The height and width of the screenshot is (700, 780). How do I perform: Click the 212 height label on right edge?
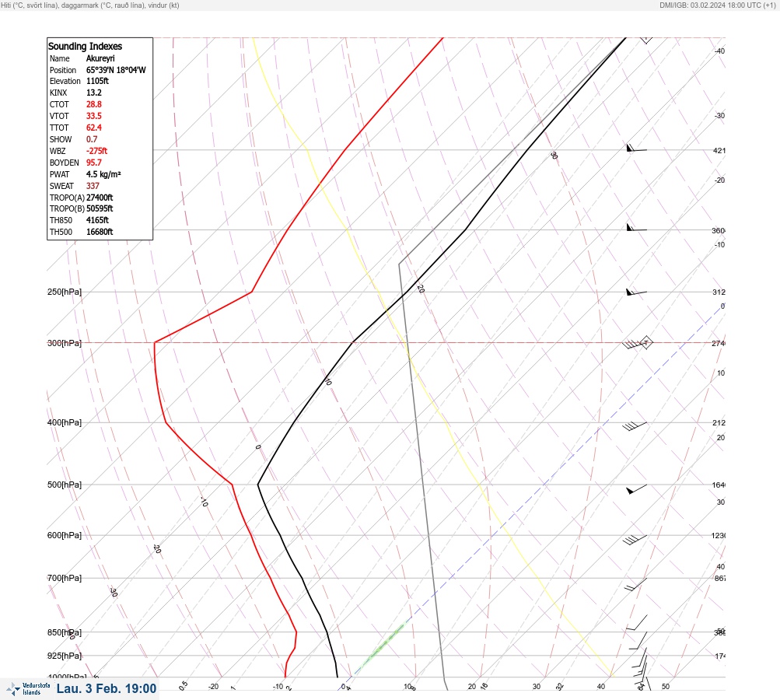tap(719, 423)
